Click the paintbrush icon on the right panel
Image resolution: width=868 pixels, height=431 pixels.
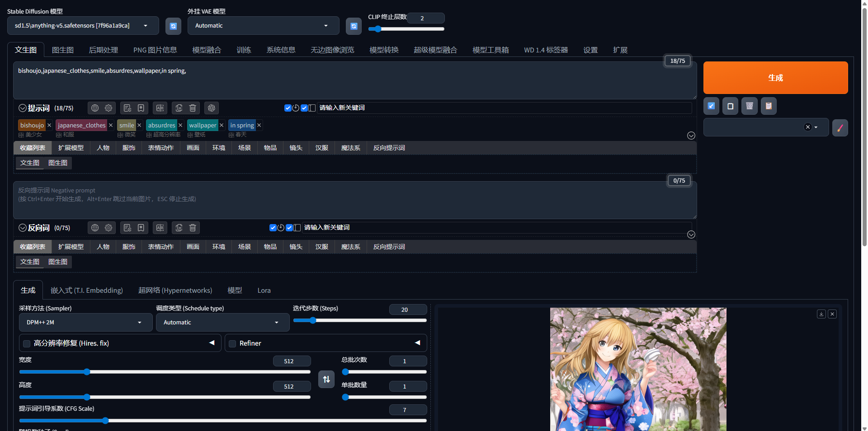(840, 128)
